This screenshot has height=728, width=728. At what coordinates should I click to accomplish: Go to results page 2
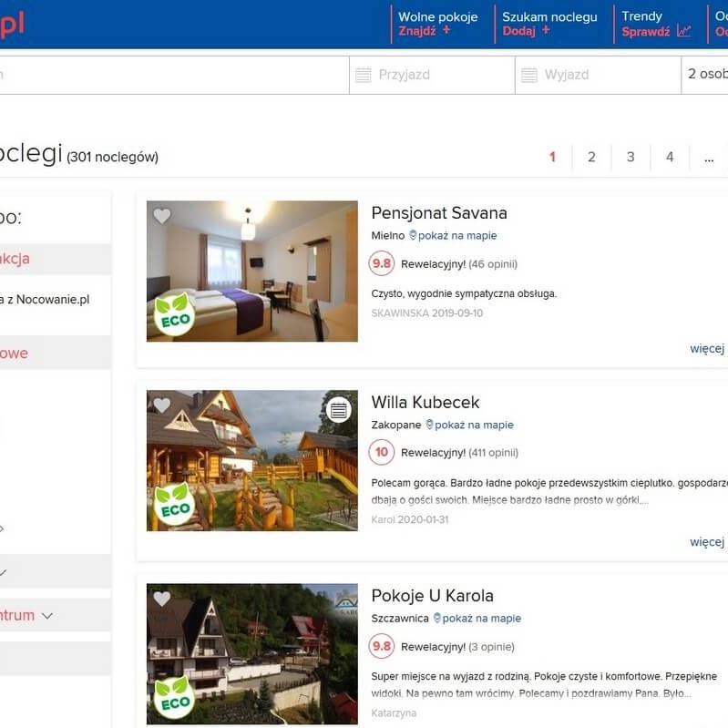tap(591, 157)
